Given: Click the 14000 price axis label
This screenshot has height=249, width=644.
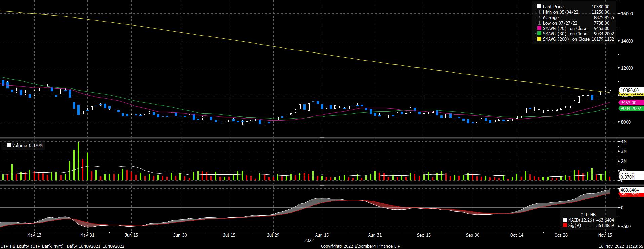Looking at the screenshot, I should [627, 41].
